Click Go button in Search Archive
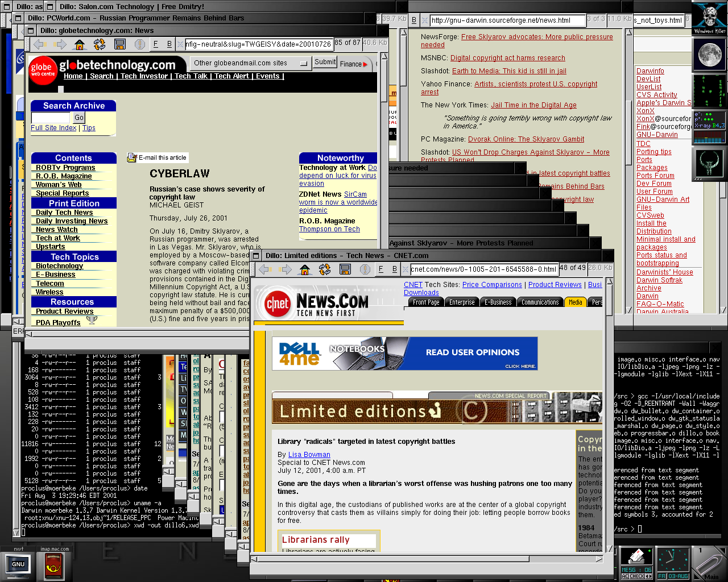 [79, 118]
